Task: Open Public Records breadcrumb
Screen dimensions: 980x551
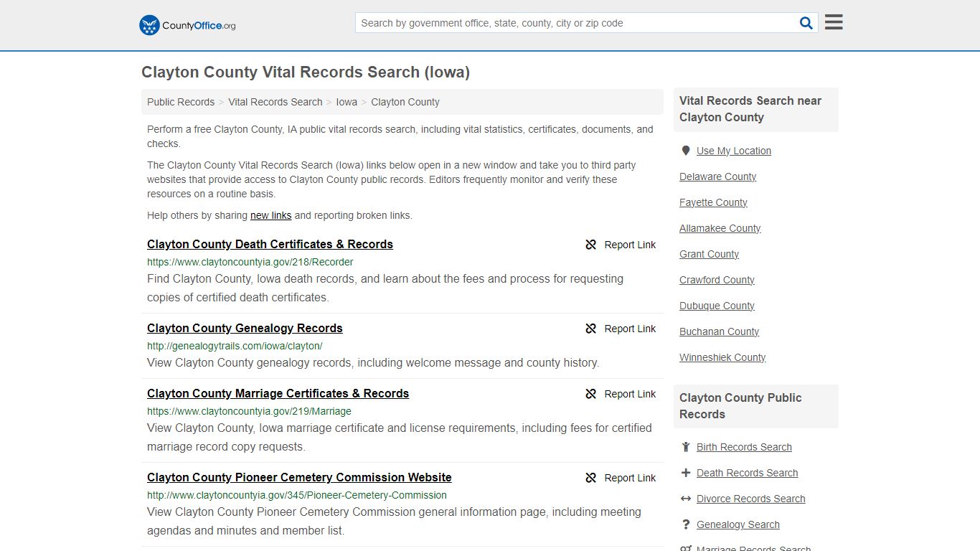Action: pyautogui.click(x=181, y=102)
